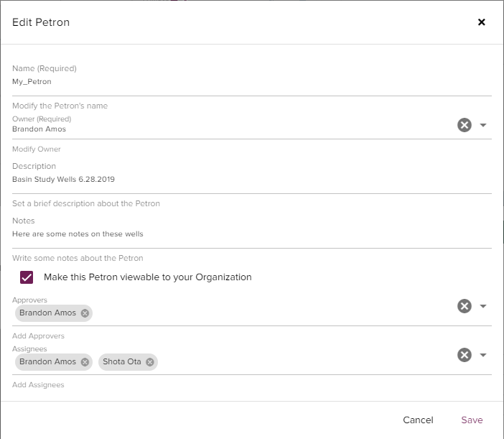This screenshot has height=439, width=504.
Task: Click the Save button
Action: tap(472, 420)
